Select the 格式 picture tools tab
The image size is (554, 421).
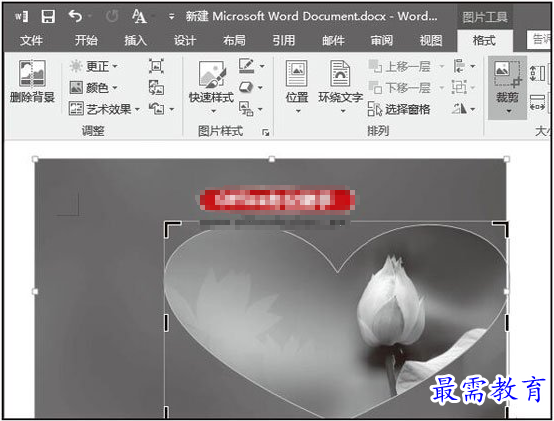coord(484,41)
